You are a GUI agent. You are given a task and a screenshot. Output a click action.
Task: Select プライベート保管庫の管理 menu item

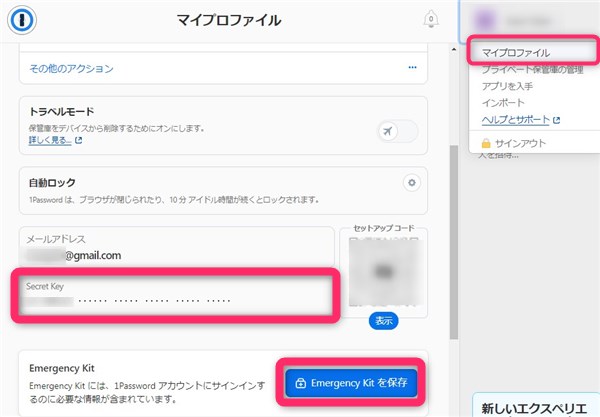532,70
